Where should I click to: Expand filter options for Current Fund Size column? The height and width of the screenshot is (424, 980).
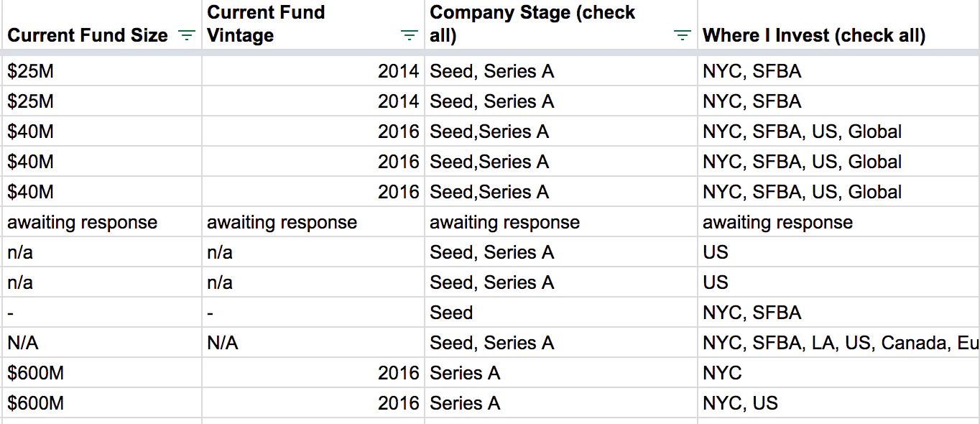pos(186,34)
